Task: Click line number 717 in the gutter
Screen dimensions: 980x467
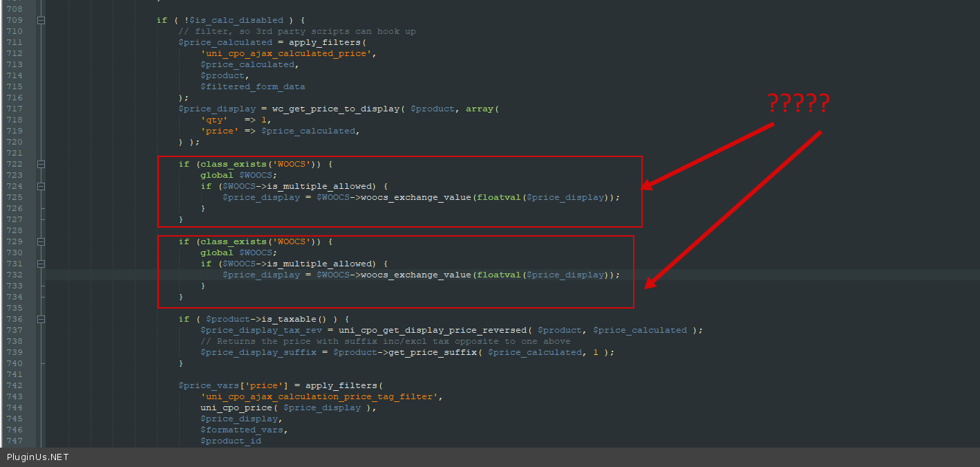Action: (x=14, y=109)
